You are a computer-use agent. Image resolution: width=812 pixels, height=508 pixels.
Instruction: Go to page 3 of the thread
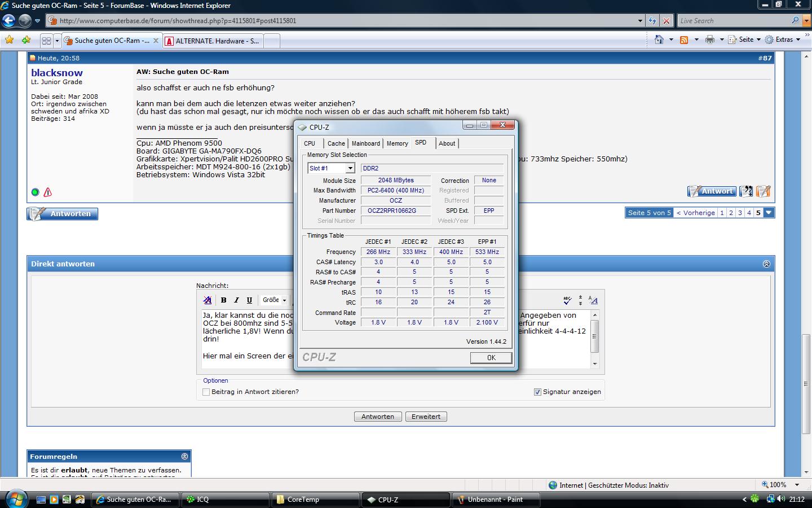(x=740, y=213)
